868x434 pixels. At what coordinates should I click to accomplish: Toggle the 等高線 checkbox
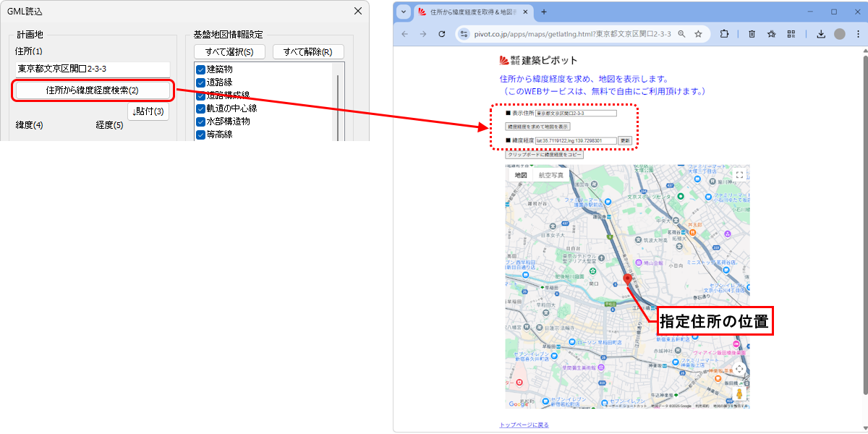click(x=201, y=135)
